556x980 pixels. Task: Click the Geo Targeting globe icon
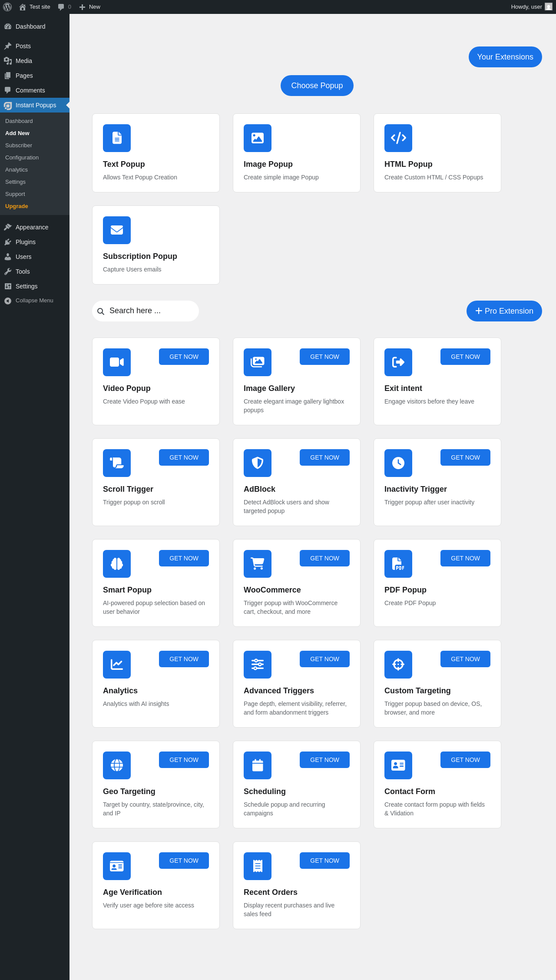tap(117, 765)
